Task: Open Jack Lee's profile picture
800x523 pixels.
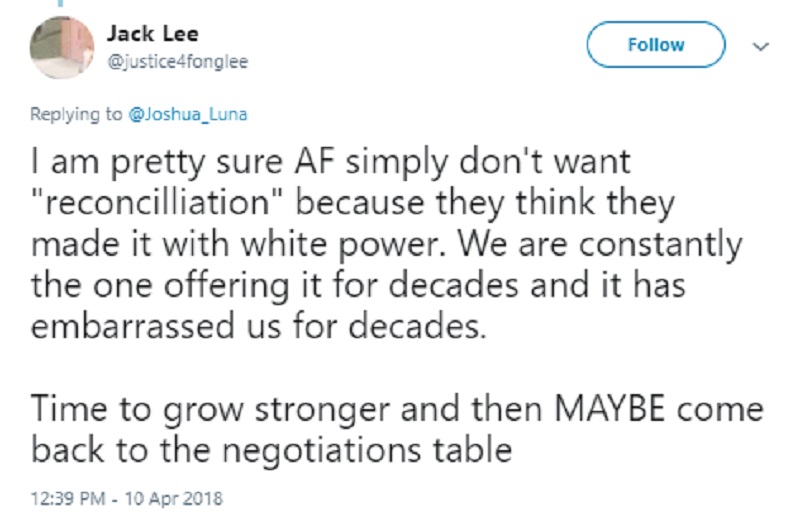Action: click(62, 47)
